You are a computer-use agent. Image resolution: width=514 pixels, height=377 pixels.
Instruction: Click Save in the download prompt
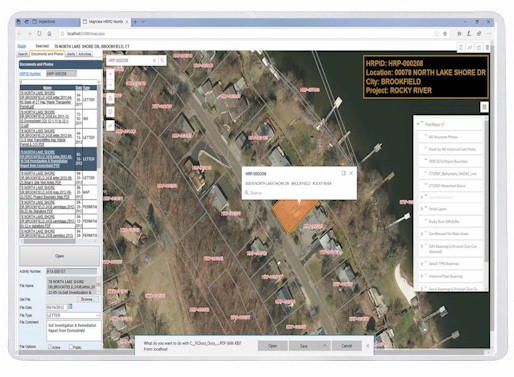304,346
